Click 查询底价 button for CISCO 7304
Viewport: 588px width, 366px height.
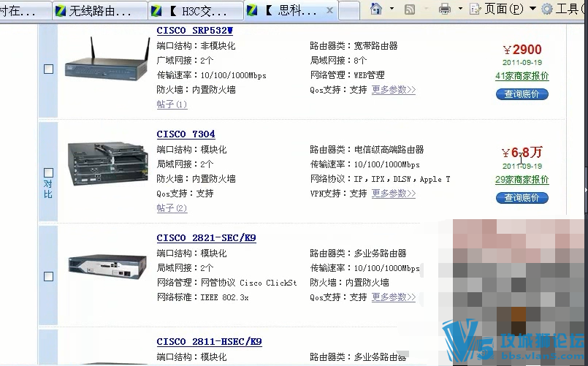[x=522, y=198]
